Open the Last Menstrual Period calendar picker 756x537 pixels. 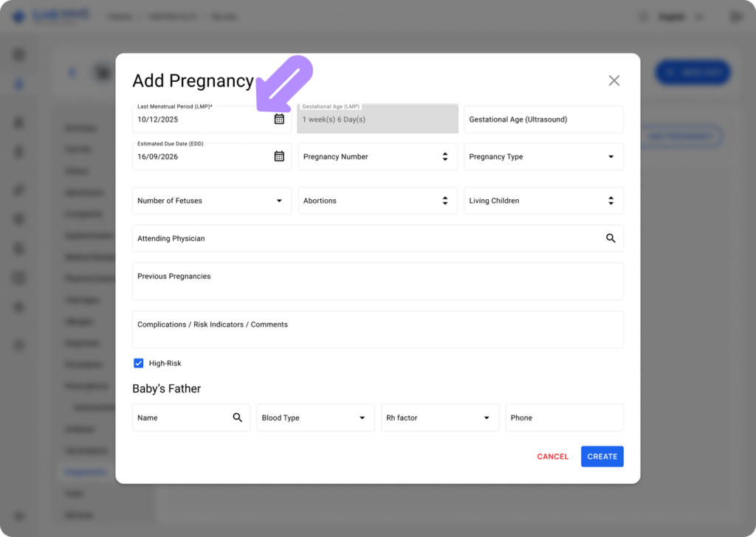click(x=280, y=118)
